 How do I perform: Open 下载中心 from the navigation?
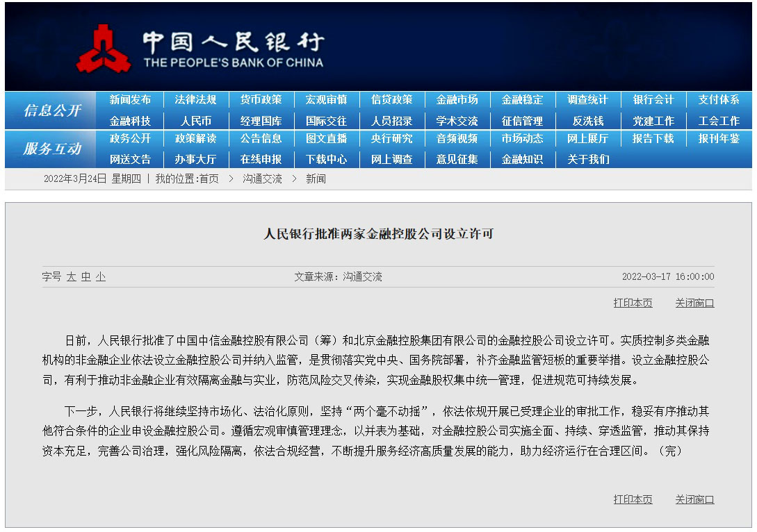point(326,159)
